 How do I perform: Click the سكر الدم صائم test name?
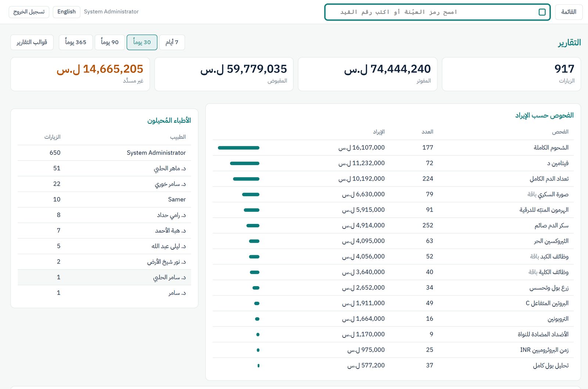pos(552,225)
